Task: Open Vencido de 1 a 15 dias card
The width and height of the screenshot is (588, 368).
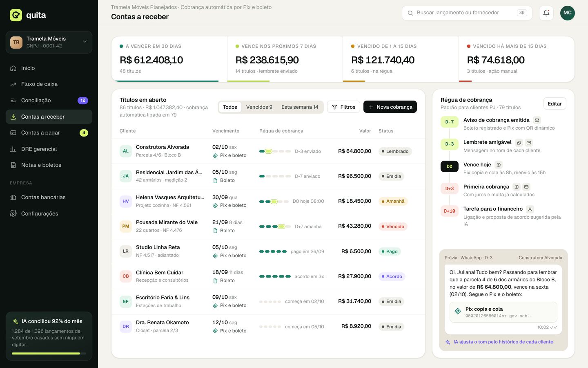Action: 401,59
